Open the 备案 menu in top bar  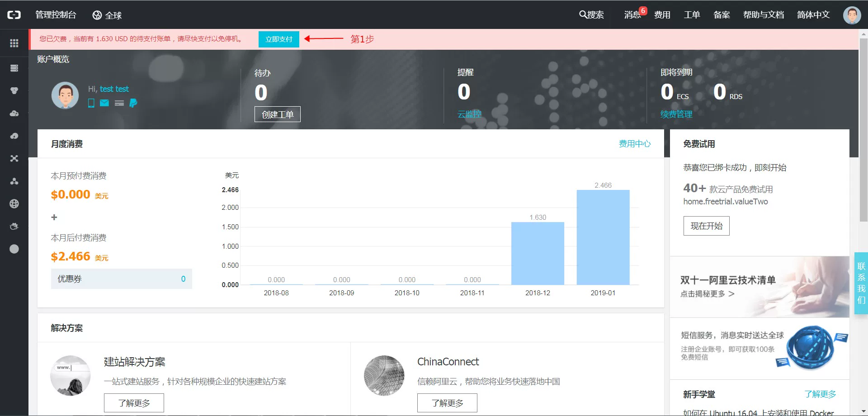(722, 14)
